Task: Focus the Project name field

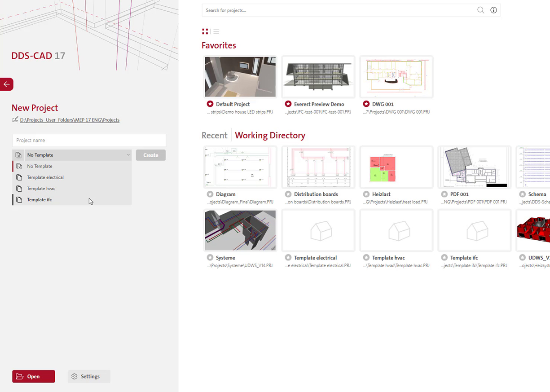Action: pyautogui.click(x=89, y=140)
